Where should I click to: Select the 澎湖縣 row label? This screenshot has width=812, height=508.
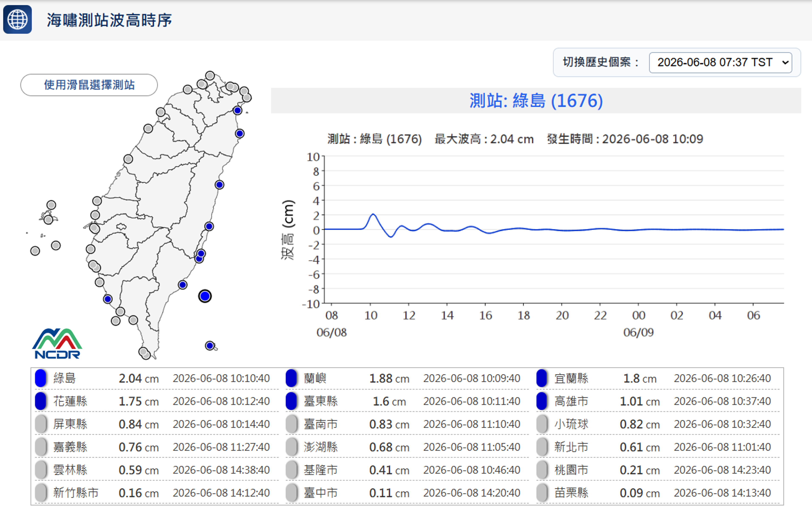tap(321, 447)
